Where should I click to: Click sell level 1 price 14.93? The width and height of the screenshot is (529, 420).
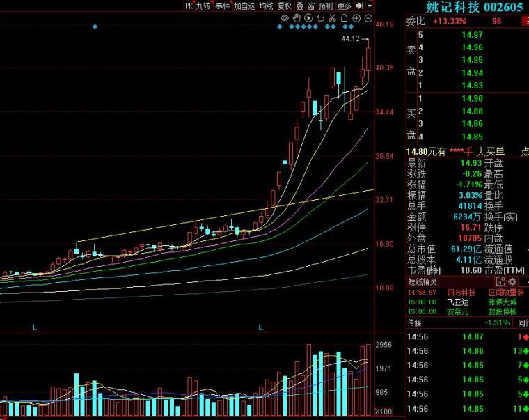(x=473, y=86)
